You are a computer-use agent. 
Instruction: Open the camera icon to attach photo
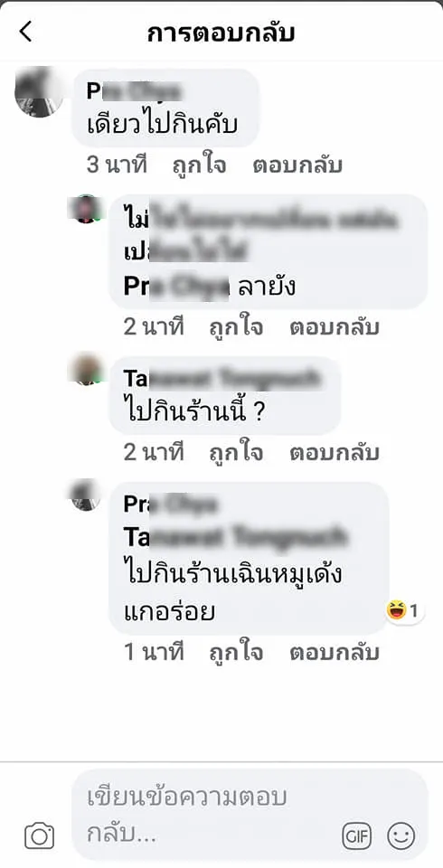[x=39, y=835]
